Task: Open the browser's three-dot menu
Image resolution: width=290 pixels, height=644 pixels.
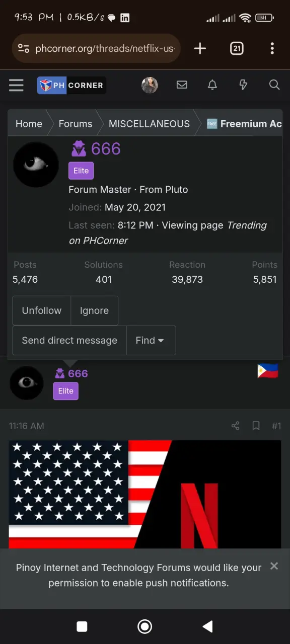Action: pos(272,48)
